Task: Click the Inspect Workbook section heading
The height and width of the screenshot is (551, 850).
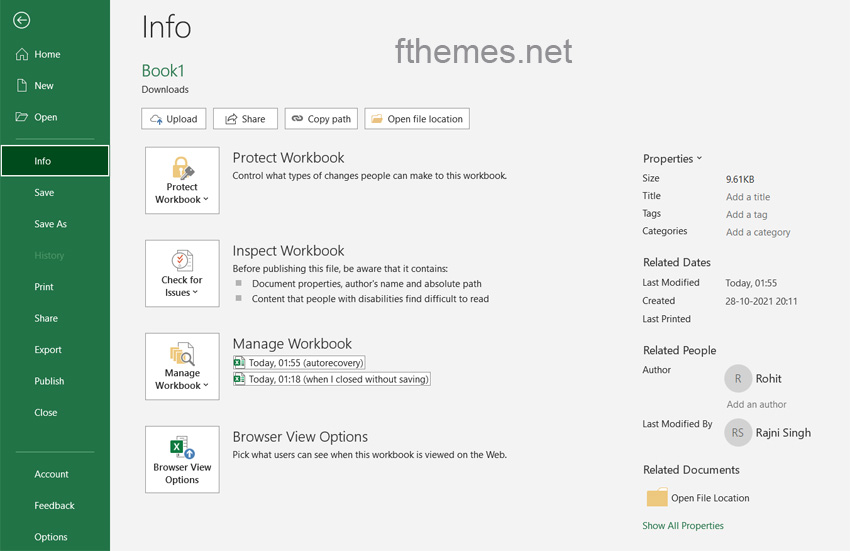Action: click(x=288, y=251)
